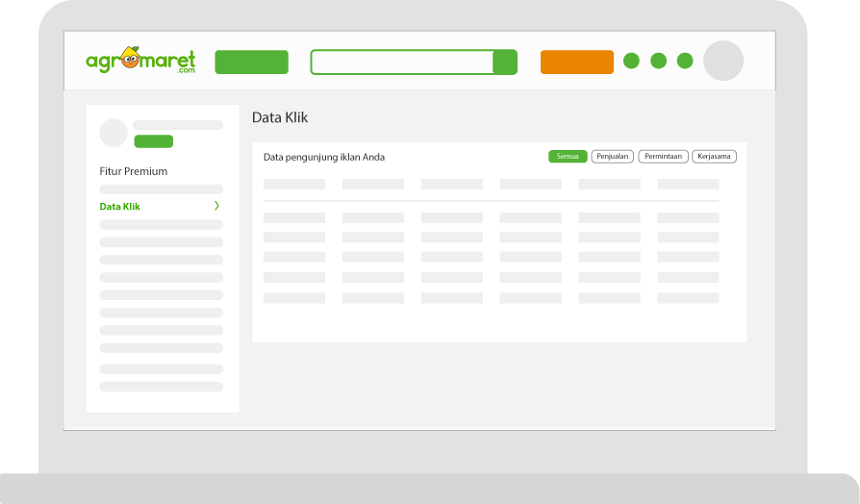Open the user avatar in top-right header
Image resolution: width=860 pixels, height=504 pixels.
[x=723, y=61]
